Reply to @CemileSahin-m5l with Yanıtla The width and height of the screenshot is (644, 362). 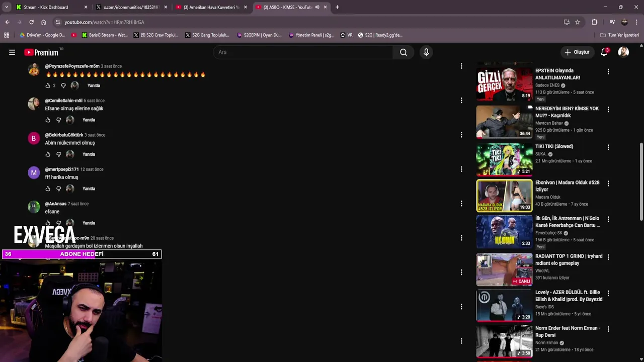[x=89, y=120]
